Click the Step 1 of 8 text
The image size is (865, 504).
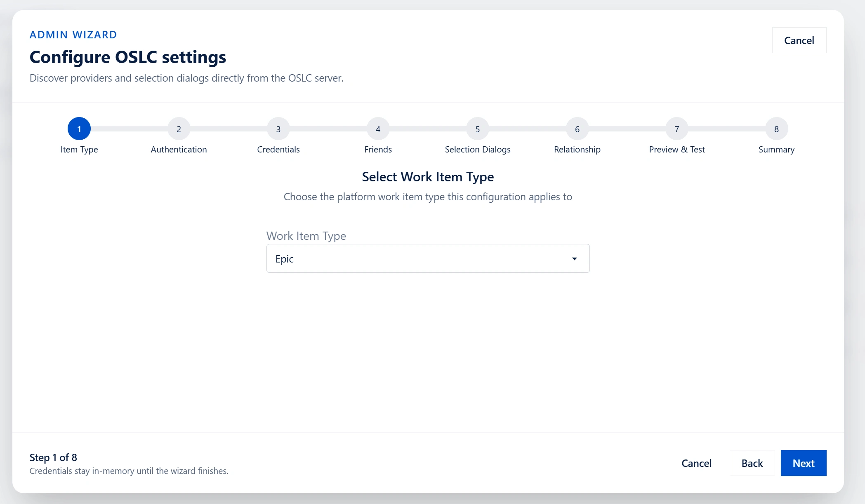[x=53, y=457]
